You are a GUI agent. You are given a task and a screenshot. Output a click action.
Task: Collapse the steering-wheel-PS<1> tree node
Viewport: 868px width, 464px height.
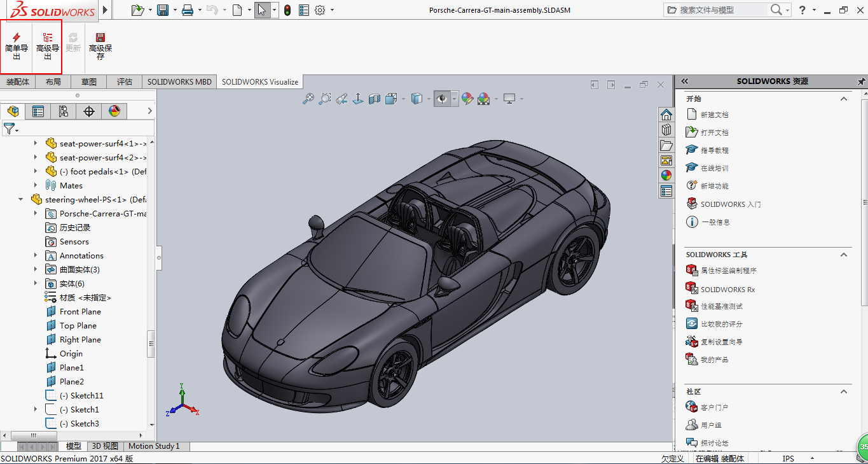[x=21, y=199]
